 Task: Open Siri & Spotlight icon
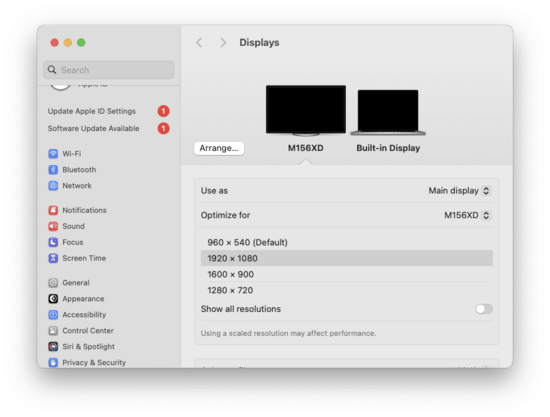point(53,347)
